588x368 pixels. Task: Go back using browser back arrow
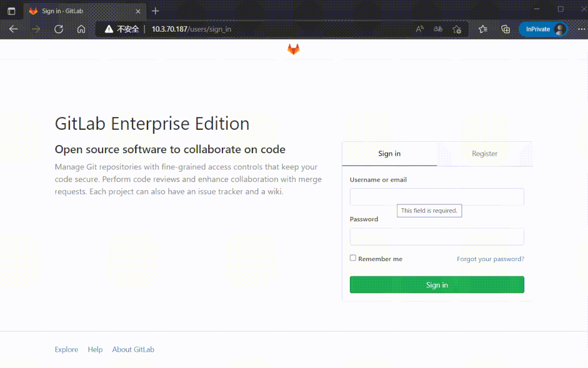coord(14,29)
